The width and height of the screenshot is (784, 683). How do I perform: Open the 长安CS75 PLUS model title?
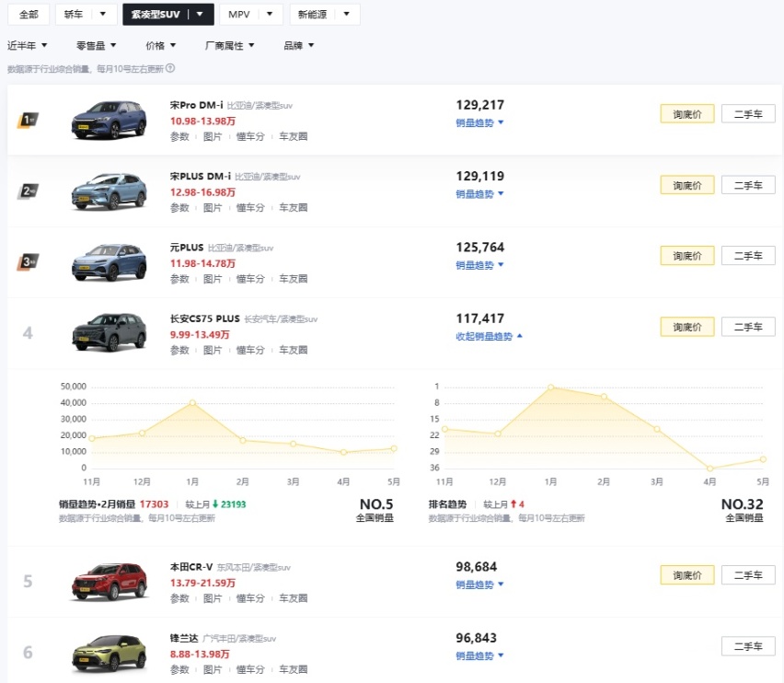coord(205,318)
